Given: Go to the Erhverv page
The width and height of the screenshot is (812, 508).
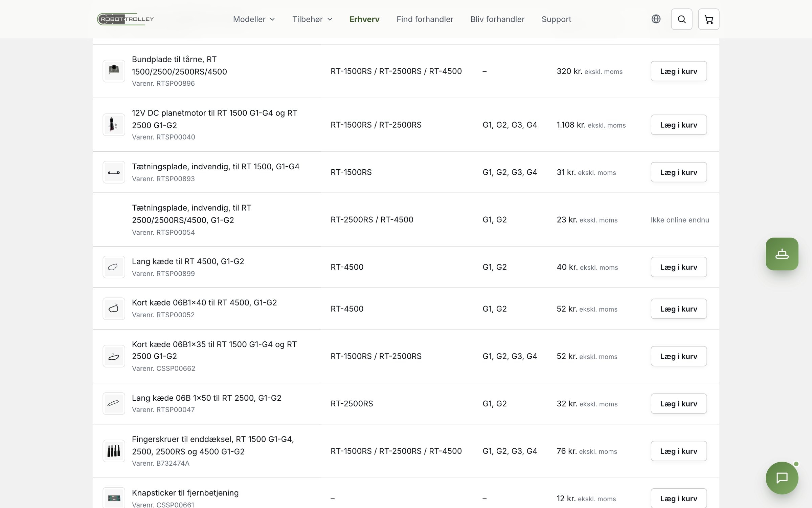Looking at the screenshot, I should 364,19.
